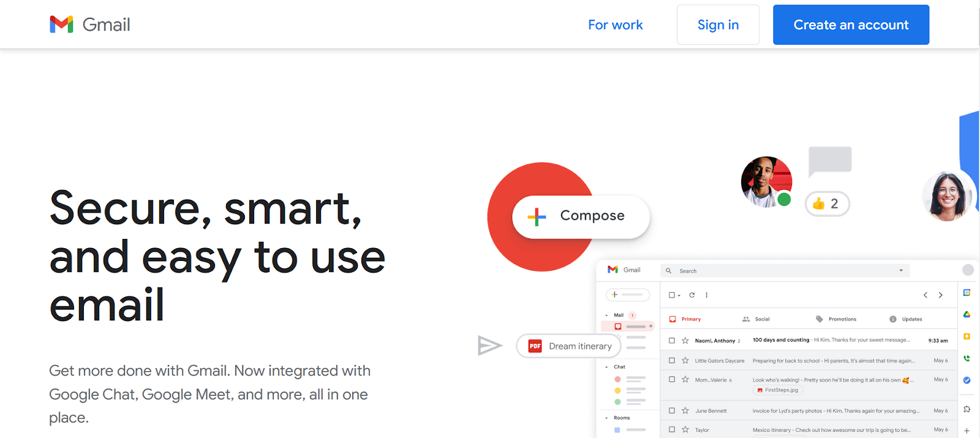Viewport: 980px width, 438px height.
Task: Select the Social tab
Action: click(x=756, y=319)
